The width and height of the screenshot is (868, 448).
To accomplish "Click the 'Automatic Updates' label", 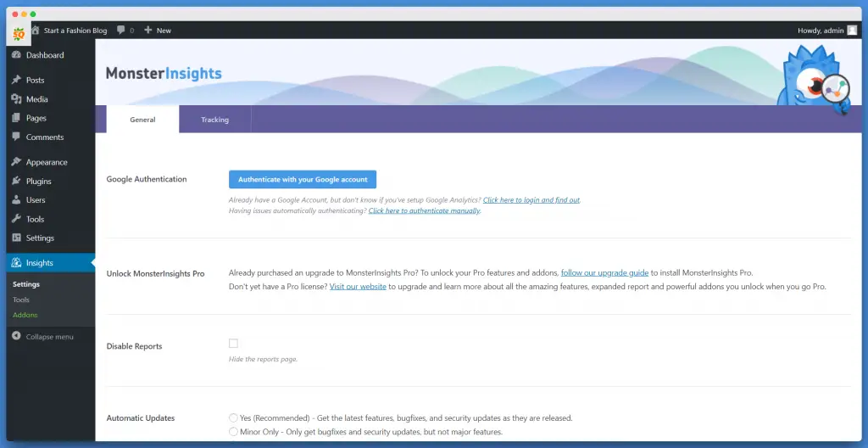I will coord(142,418).
